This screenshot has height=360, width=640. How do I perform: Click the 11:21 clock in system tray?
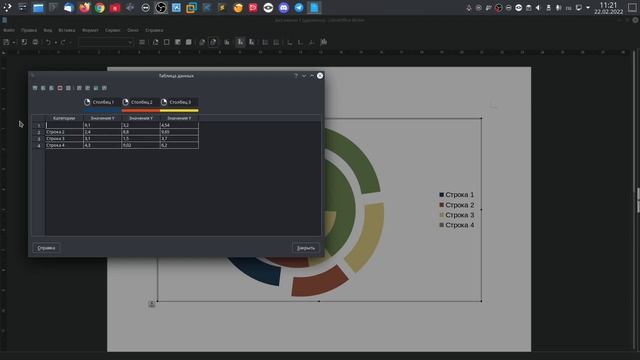[608, 5]
